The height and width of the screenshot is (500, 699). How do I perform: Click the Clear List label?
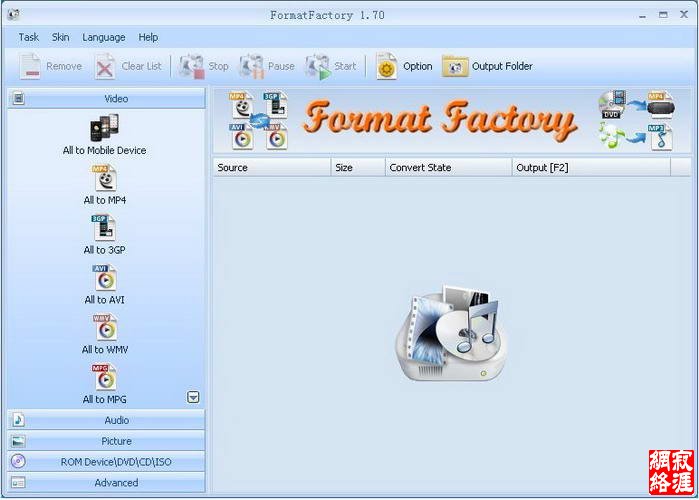tap(141, 66)
